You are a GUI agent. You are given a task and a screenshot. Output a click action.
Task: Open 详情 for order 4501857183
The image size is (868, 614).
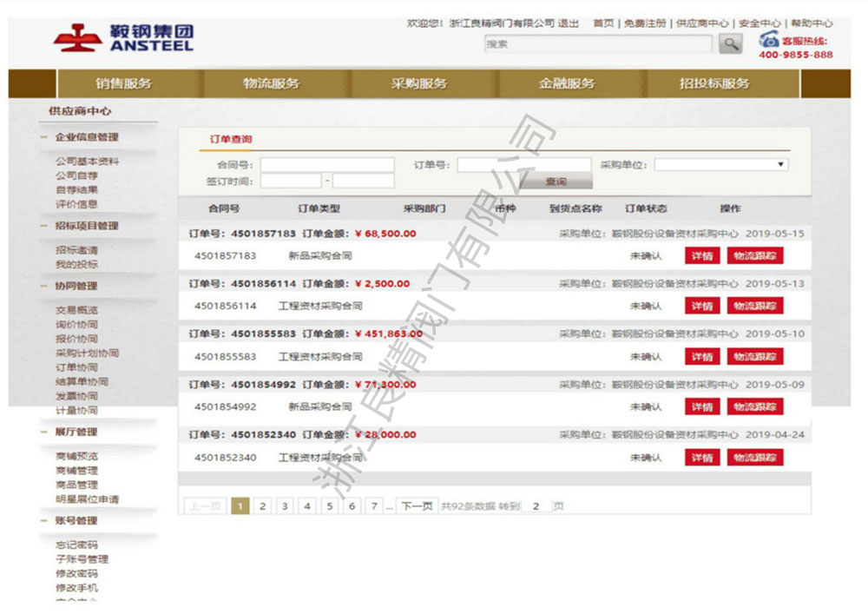(x=701, y=256)
